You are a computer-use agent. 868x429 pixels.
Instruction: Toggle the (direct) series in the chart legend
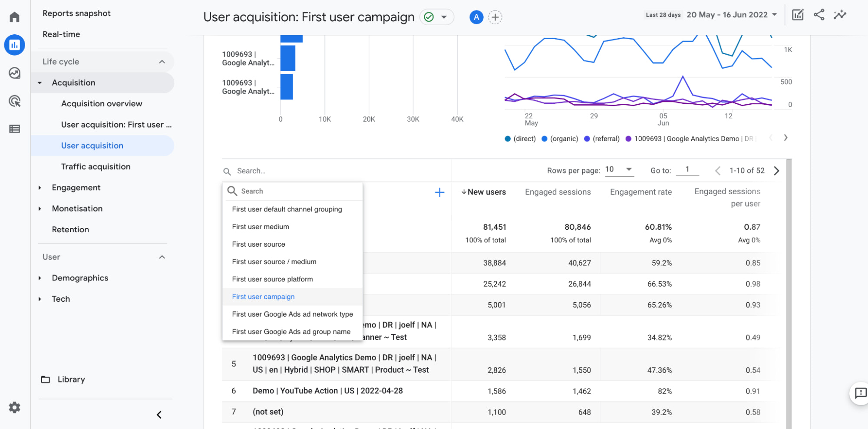519,139
